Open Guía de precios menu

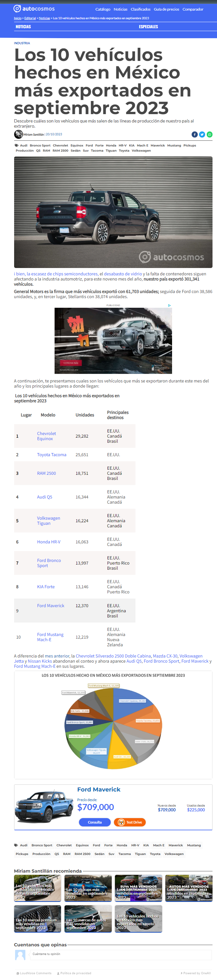(166, 9)
